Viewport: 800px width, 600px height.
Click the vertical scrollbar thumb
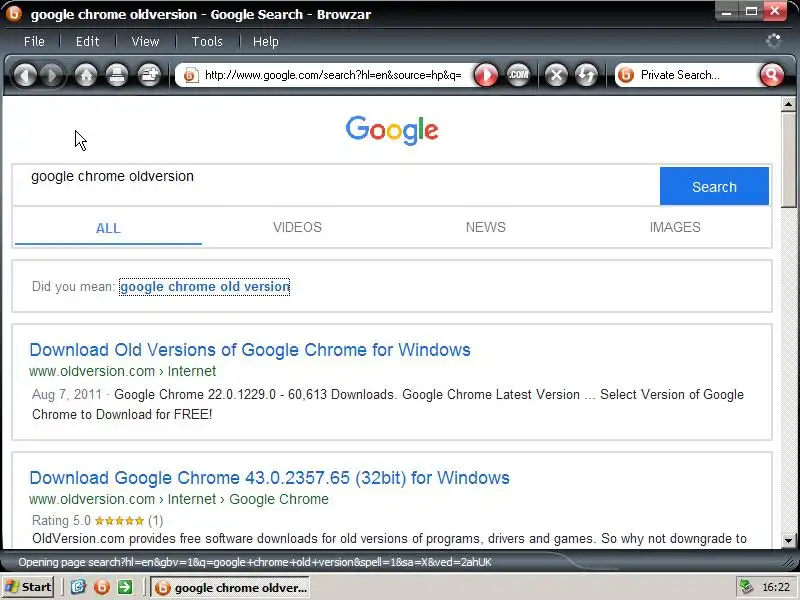click(788, 160)
